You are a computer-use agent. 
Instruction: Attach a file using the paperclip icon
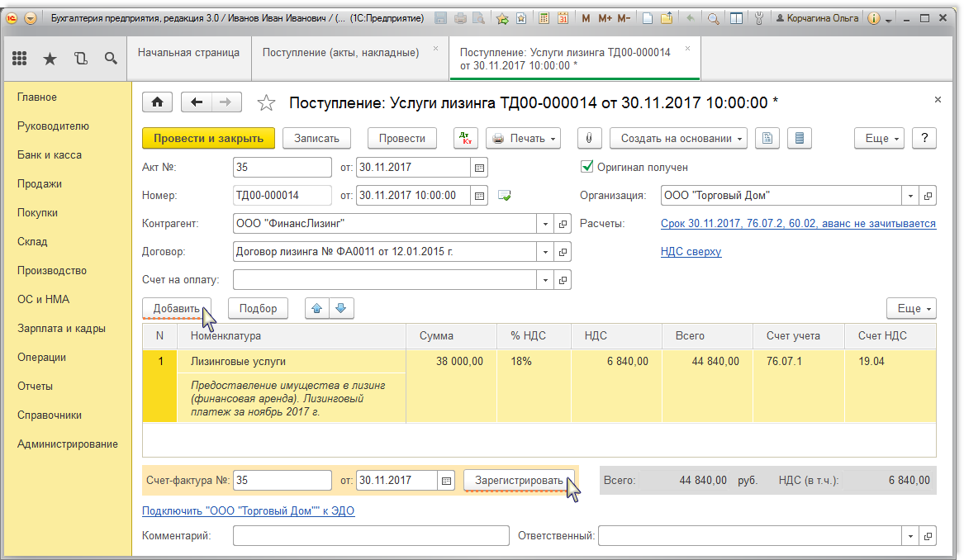588,138
